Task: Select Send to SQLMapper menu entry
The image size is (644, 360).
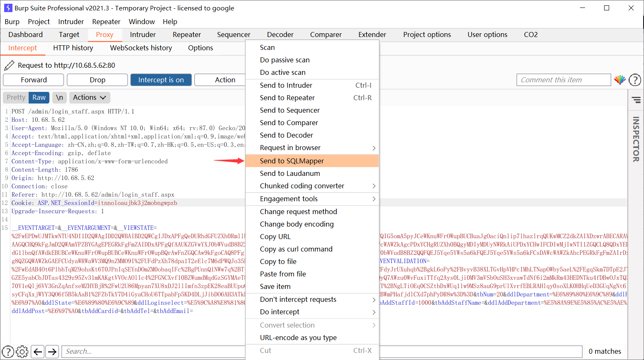Action: click(312, 161)
